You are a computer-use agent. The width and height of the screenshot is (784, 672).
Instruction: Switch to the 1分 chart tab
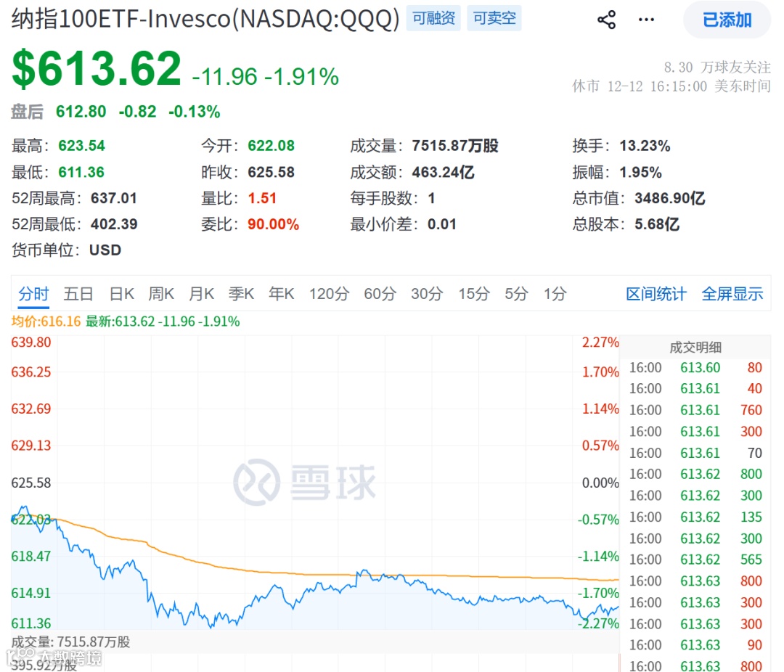[x=555, y=294]
